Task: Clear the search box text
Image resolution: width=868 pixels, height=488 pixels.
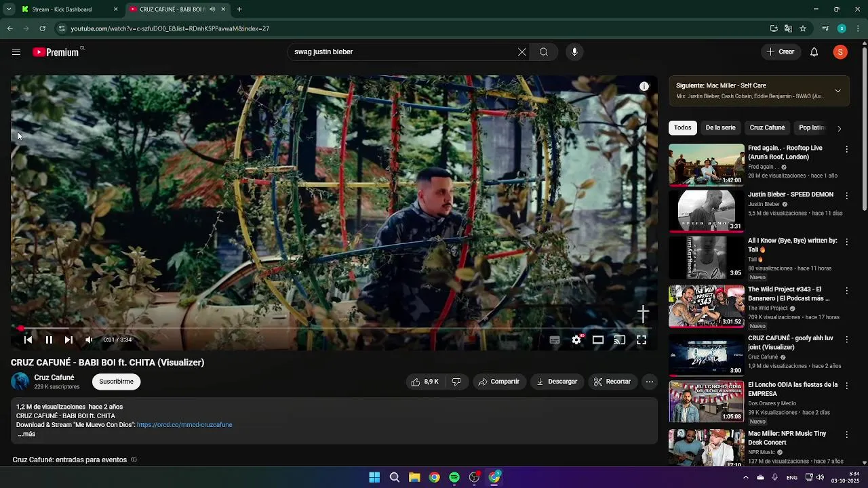Action: [x=522, y=52]
